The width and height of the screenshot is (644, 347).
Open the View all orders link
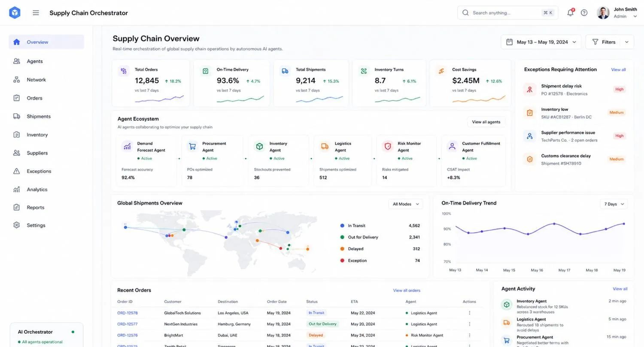(407, 290)
